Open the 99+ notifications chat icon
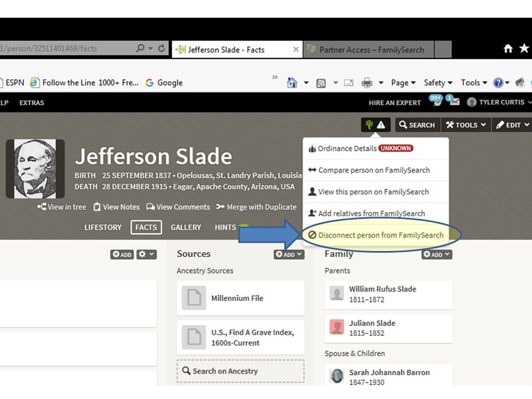Image resolution: width=532 pixels, height=399 pixels. point(436,100)
